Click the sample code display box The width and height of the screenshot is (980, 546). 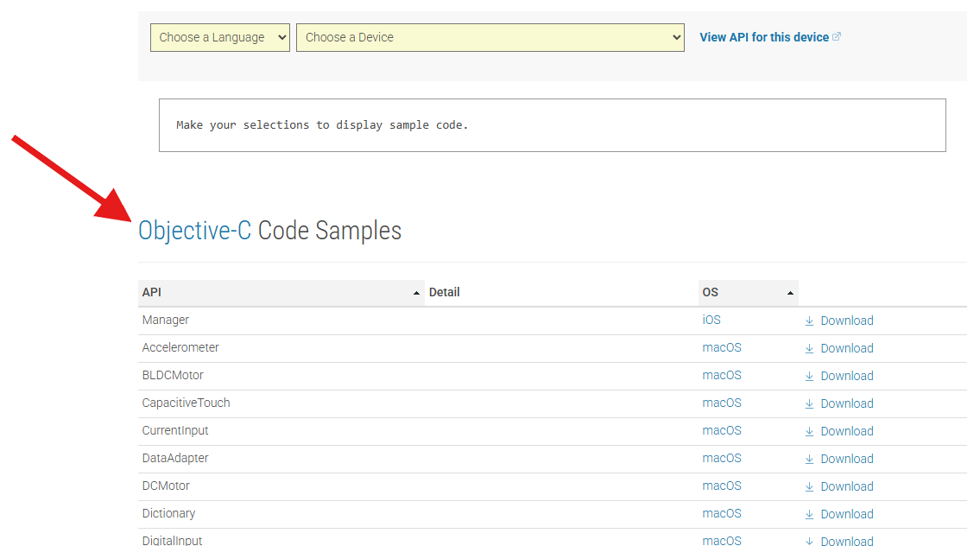pos(552,125)
